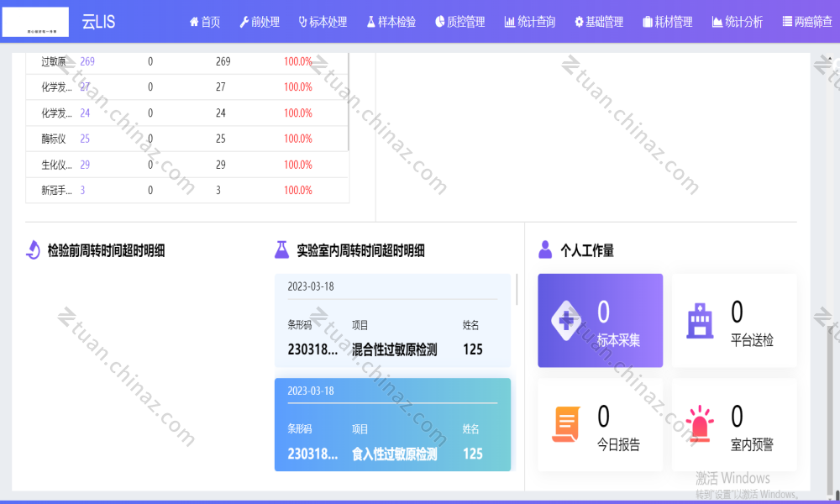Click the pie chart icon beside 质控管理
The width and height of the screenshot is (840, 504).
(440, 22)
